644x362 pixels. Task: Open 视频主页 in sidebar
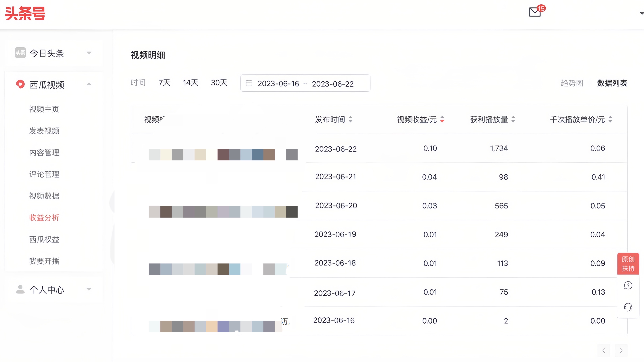point(44,109)
